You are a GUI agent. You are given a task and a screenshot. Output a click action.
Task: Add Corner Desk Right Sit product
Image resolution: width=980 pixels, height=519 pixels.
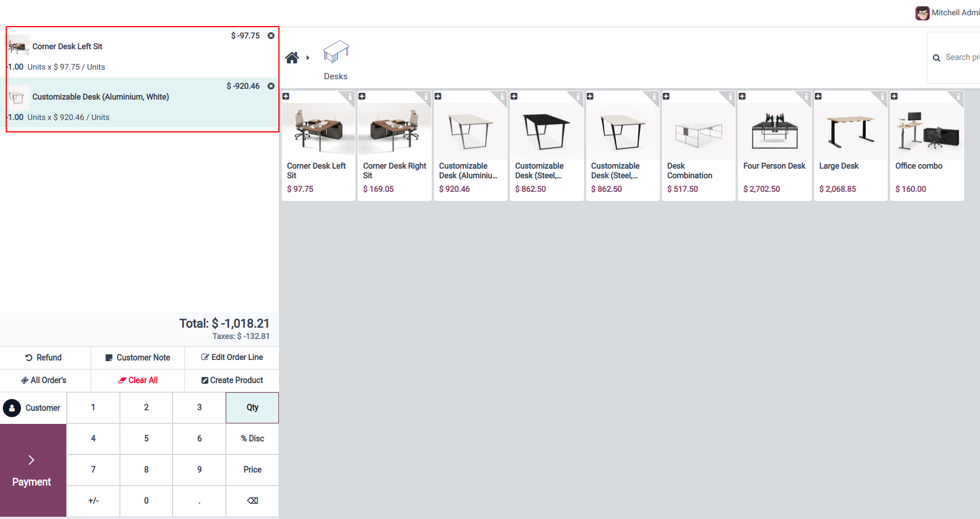tap(394, 146)
